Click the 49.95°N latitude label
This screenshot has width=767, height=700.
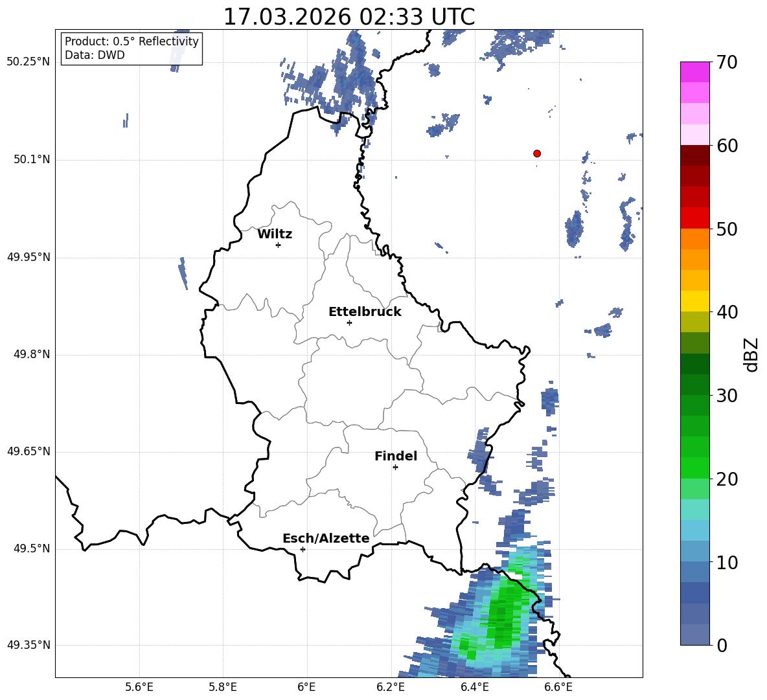click(29, 256)
